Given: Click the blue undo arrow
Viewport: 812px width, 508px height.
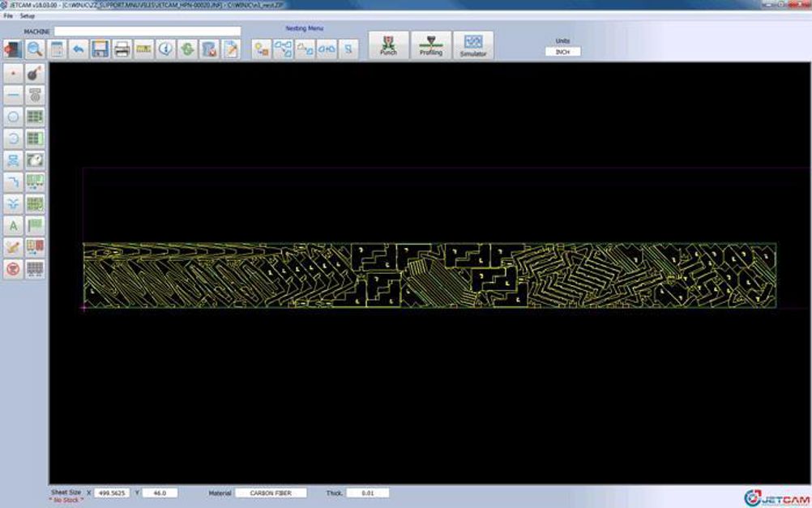Looking at the screenshot, I should pyautogui.click(x=78, y=49).
